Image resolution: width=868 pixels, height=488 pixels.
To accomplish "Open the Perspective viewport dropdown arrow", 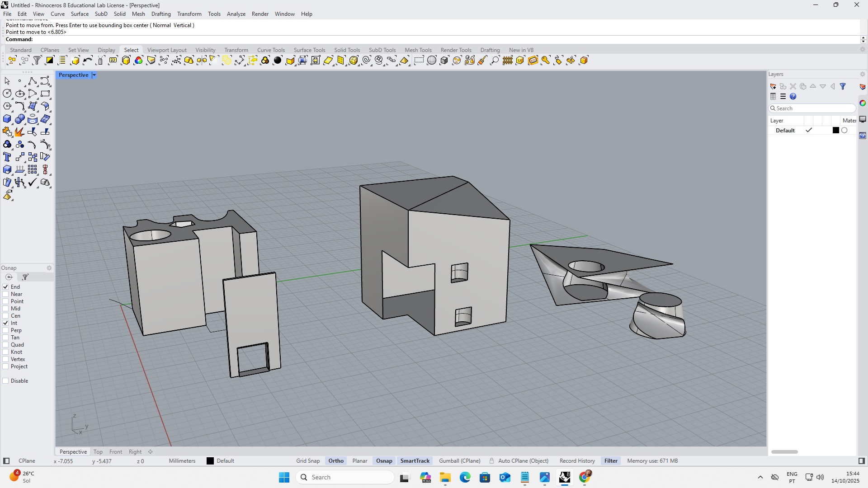I will tap(94, 75).
